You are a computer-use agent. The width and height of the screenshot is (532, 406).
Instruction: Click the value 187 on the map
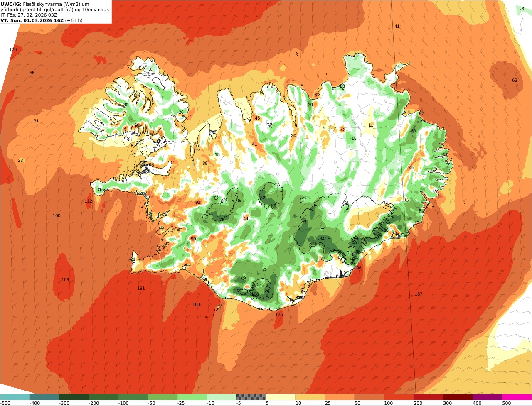click(419, 294)
